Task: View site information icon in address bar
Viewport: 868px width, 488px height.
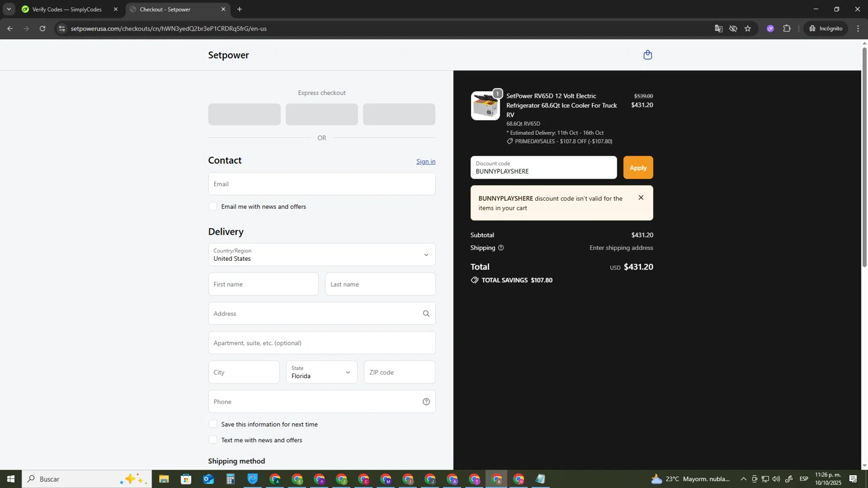Action: [62, 28]
